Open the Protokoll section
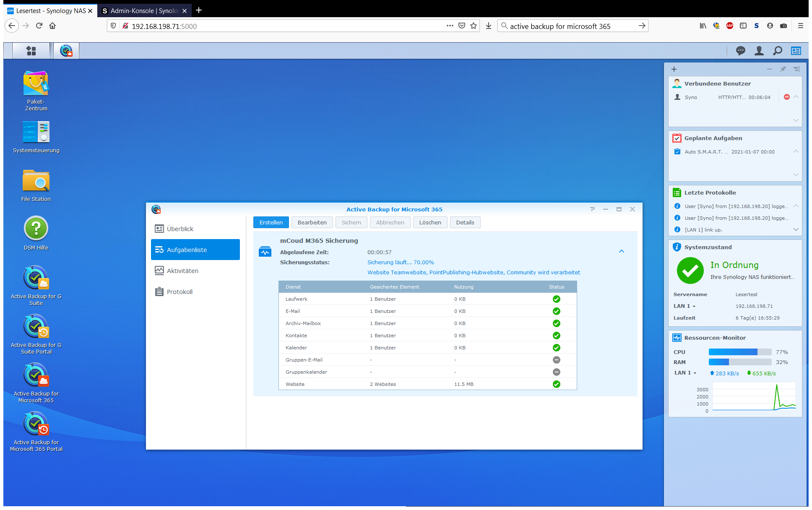The width and height of the screenshot is (812, 510). pyautogui.click(x=180, y=291)
